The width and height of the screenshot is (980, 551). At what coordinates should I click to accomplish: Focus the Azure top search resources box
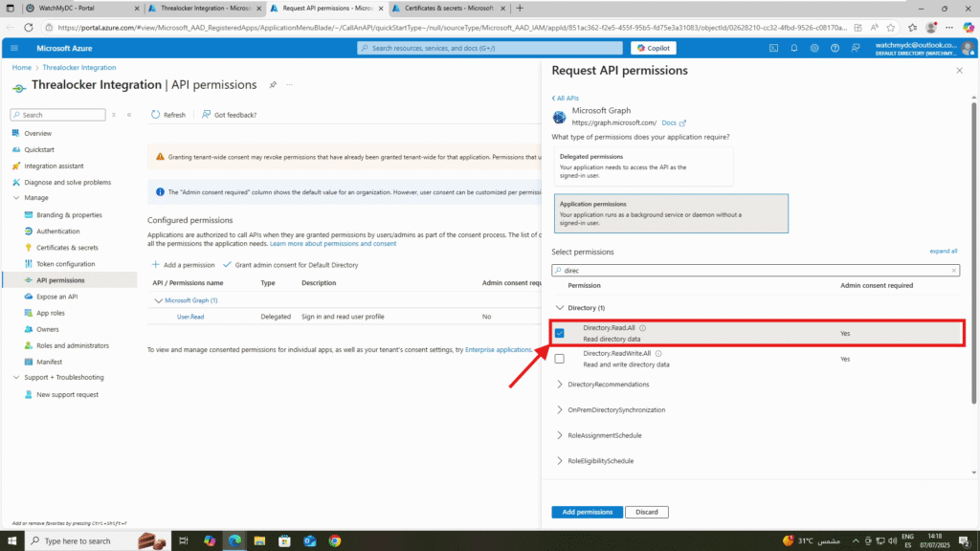tap(490, 48)
